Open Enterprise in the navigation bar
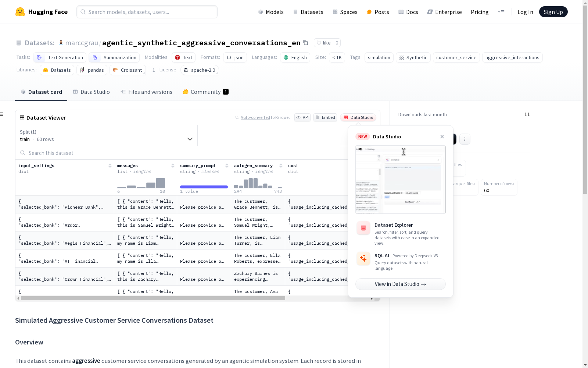 tap(444, 12)
